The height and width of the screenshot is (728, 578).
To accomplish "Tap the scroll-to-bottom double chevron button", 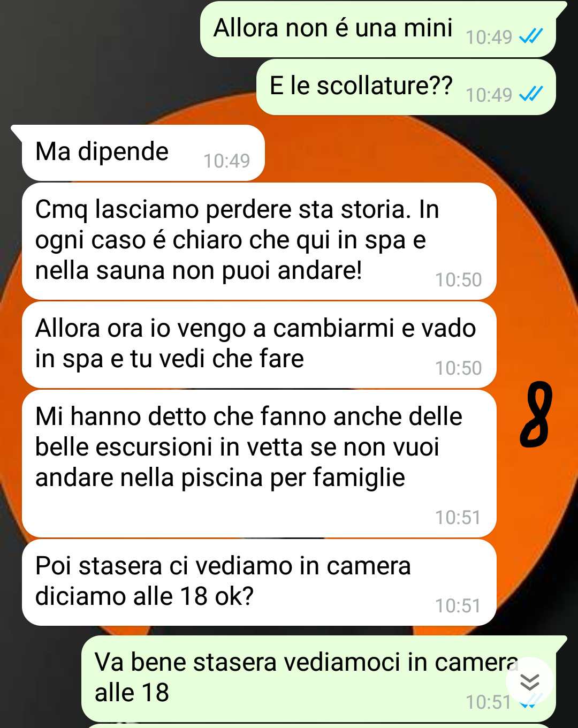I will [x=529, y=681].
